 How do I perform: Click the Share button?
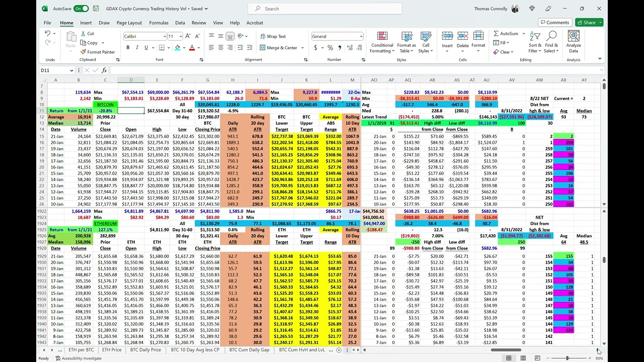589,23
